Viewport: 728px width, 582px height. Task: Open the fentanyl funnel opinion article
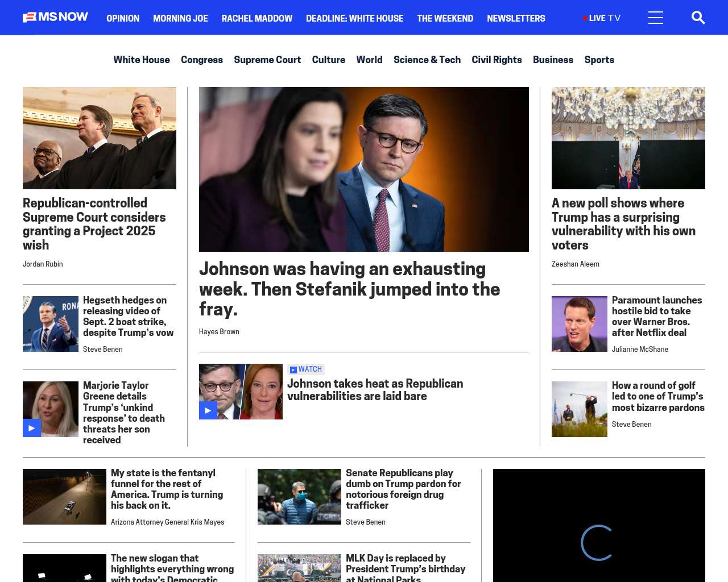pos(167,489)
